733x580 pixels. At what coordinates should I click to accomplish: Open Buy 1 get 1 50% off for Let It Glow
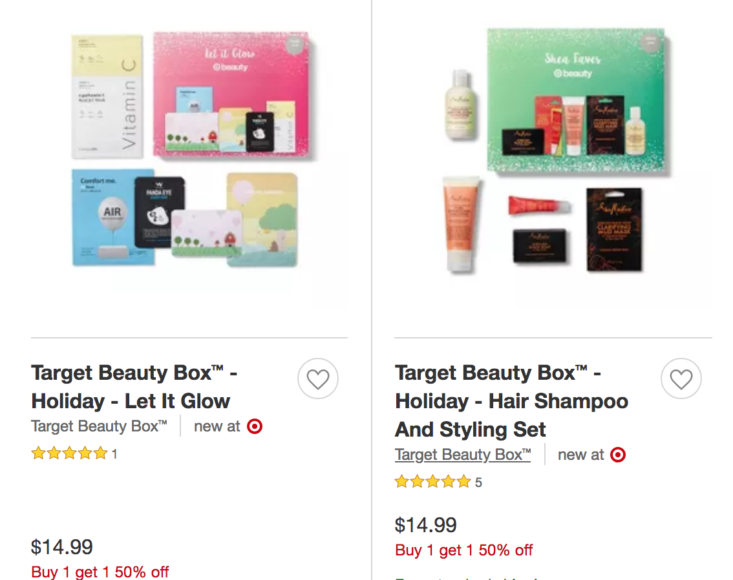100,572
